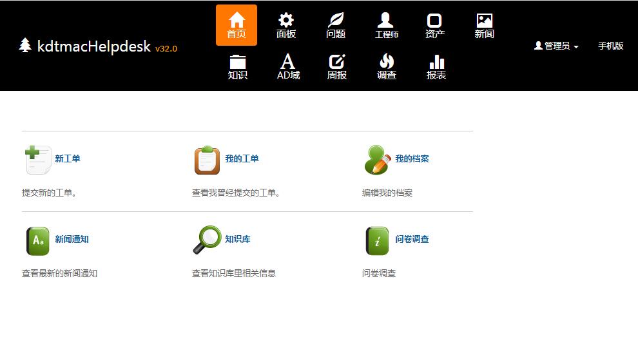Expand the 管理员 user dropdown
Viewport: 638px width, 364px height.
pyautogui.click(x=556, y=46)
